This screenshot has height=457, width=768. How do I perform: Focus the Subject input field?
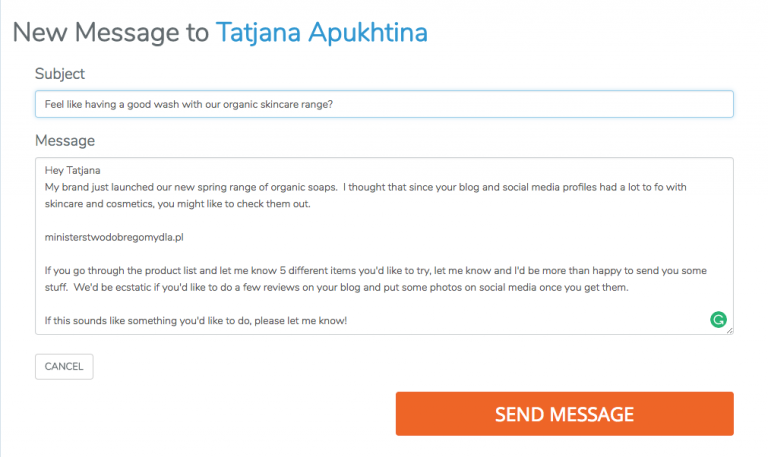coord(384,104)
